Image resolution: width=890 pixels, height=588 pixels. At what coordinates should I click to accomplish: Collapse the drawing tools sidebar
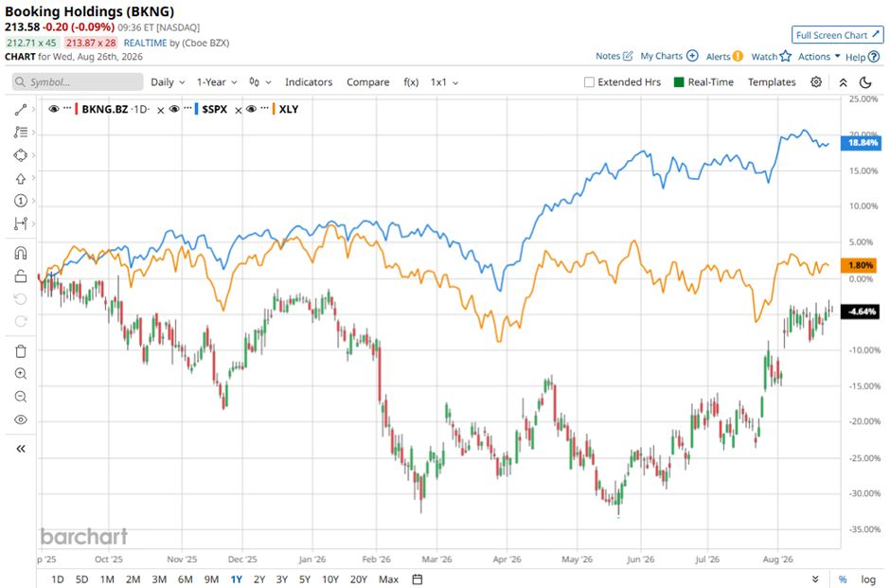coord(21,449)
